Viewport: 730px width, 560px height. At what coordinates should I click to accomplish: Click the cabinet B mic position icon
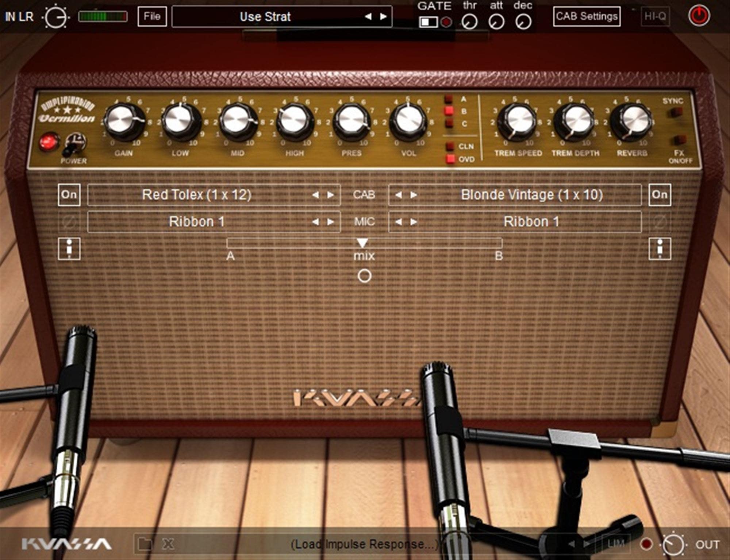coord(660,249)
